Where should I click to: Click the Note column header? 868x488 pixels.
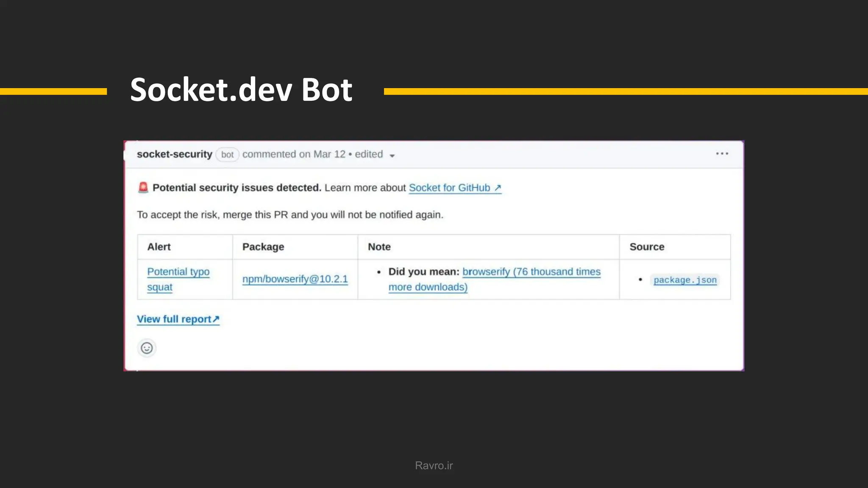(x=379, y=247)
